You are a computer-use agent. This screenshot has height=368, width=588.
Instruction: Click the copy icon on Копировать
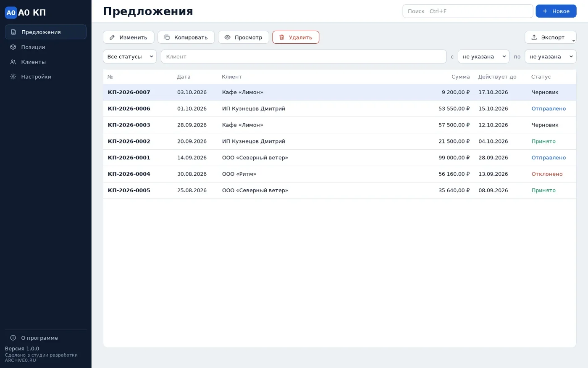tap(167, 37)
